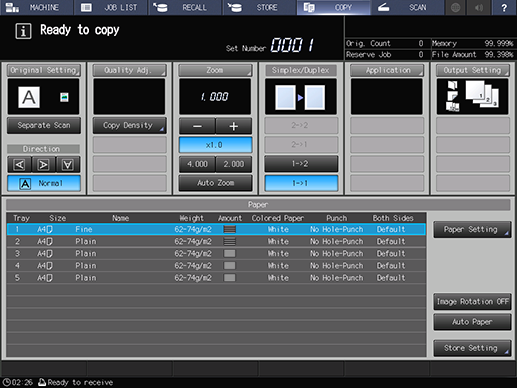Select paper tray 2 row
This screenshot has height=388, width=517.
(216, 241)
